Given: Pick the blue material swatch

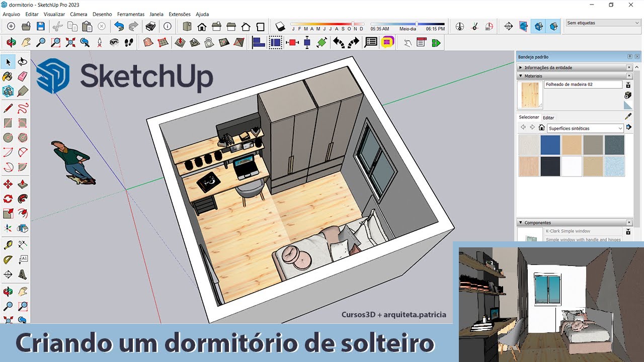Looking at the screenshot, I should pos(550,145).
